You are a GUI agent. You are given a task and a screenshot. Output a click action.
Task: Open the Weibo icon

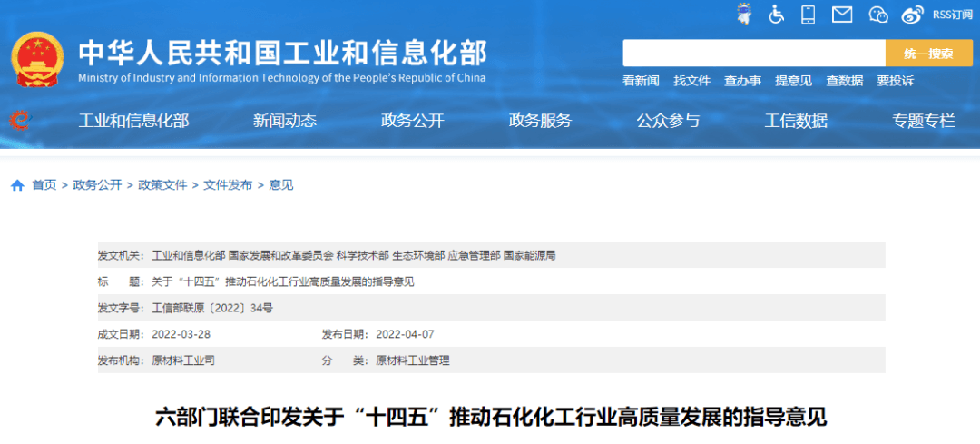click(x=912, y=14)
